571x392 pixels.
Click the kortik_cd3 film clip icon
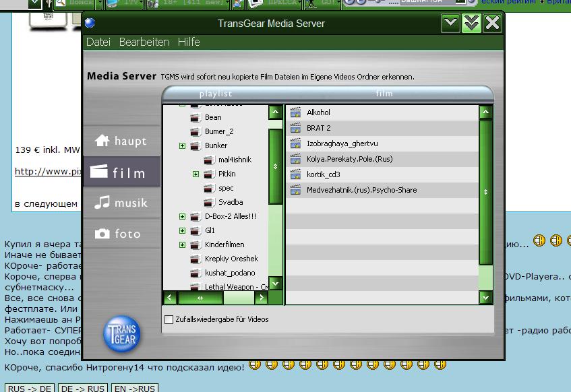pos(295,174)
